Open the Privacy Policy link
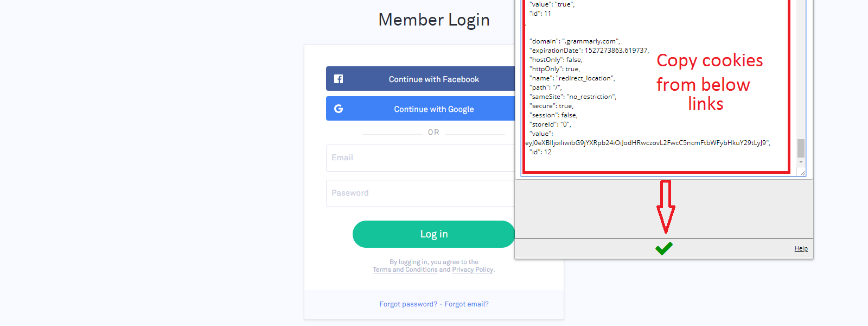Image resolution: width=868 pixels, height=326 pixels. (473, 269)
